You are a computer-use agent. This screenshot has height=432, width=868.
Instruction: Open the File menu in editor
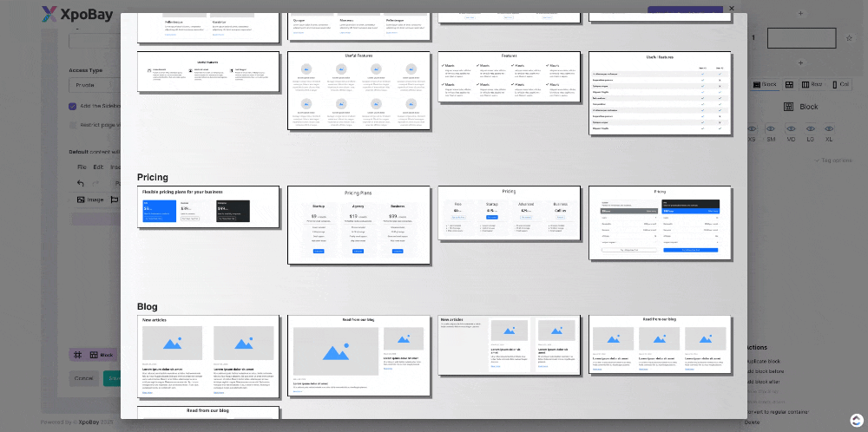pyautogui.click(x=82, y=167)
